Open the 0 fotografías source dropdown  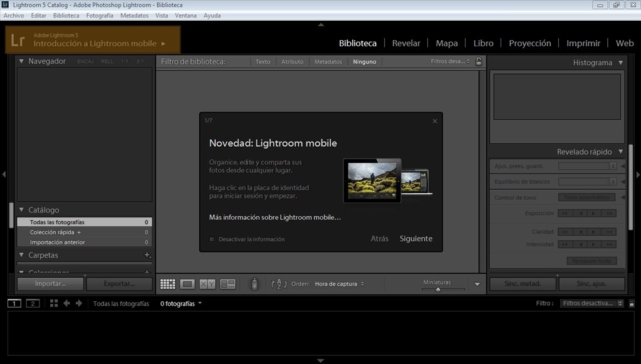(181, 303)
